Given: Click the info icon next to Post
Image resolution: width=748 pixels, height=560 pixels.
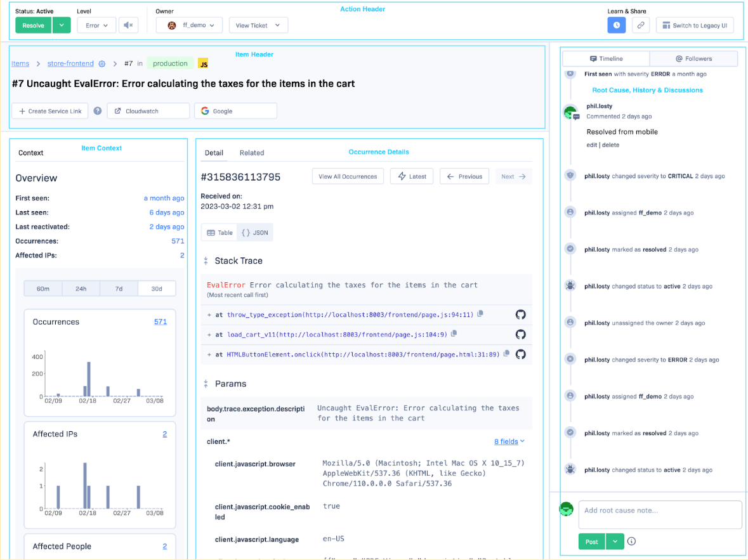Looking at the screenshot, I should coord(631,542).
